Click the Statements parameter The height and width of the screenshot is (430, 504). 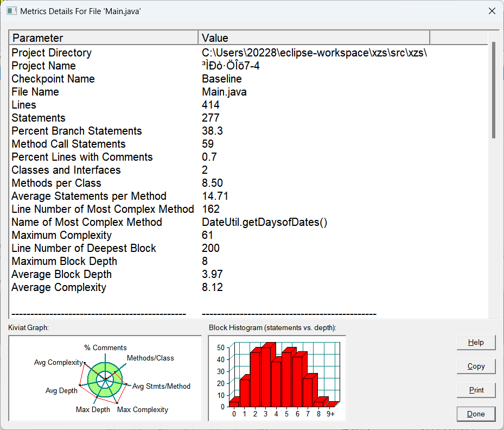[x=39, y=118]
